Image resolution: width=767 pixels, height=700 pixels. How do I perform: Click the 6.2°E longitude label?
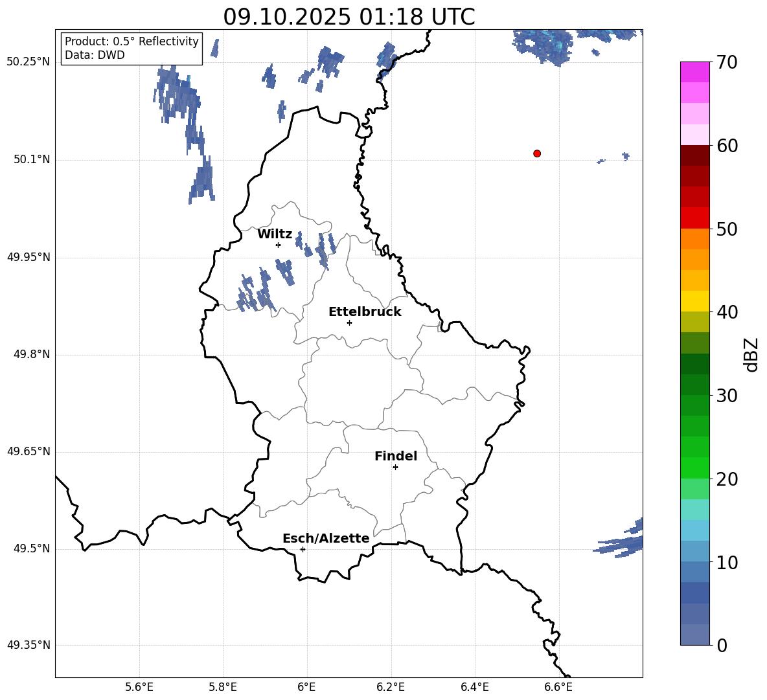[x=391, y=687]
